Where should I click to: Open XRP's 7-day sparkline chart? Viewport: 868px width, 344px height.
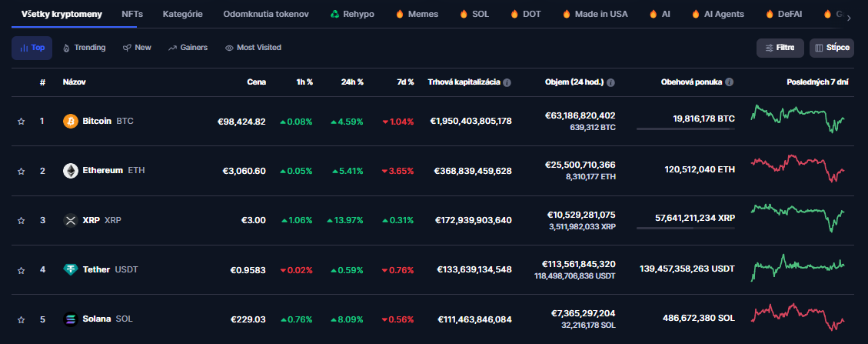pos(799,219)
